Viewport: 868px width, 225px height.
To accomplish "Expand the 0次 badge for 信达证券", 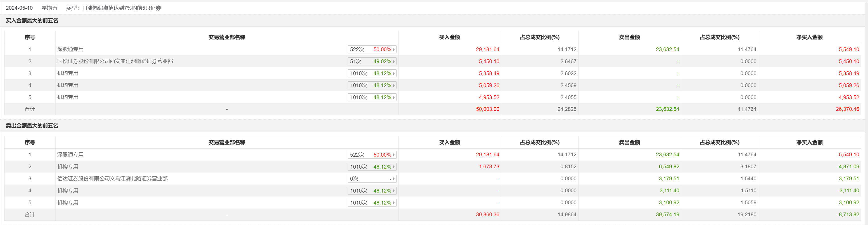I will pos(372,179).
